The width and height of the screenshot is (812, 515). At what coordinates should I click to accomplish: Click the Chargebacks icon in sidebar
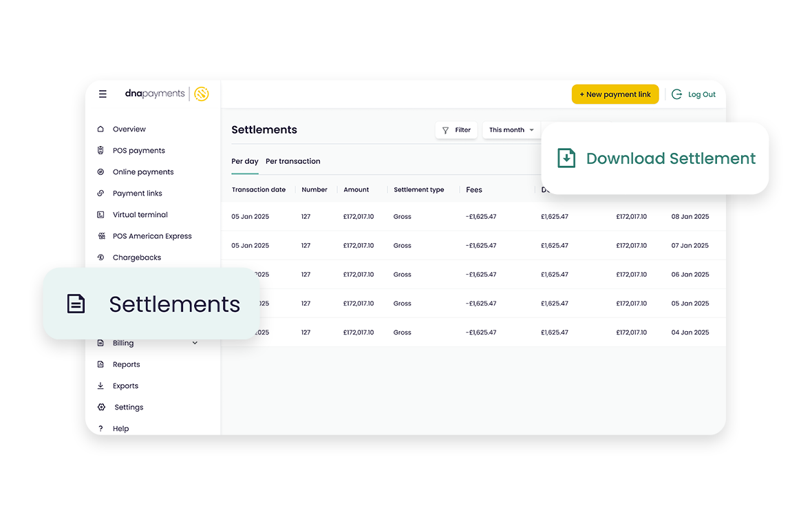[100, 257]
